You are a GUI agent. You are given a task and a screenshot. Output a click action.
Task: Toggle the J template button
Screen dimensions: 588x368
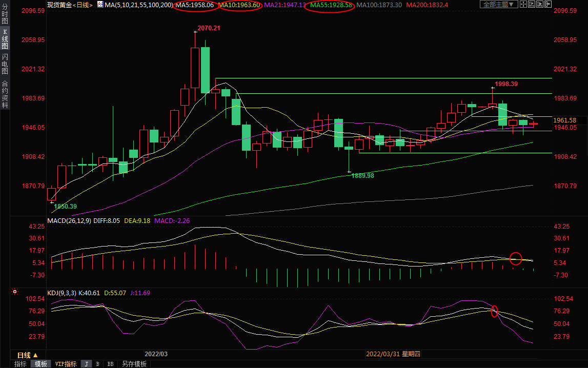86,364
